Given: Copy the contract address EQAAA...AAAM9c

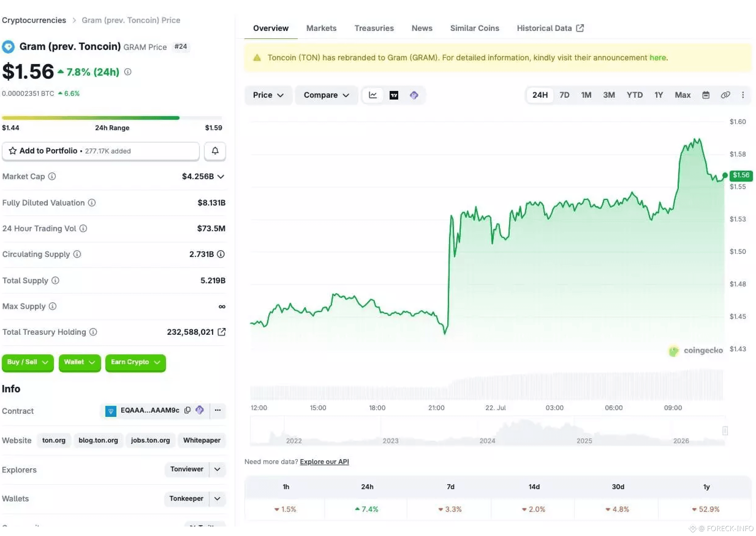Looking at the screenshot, I should point(187,410).
